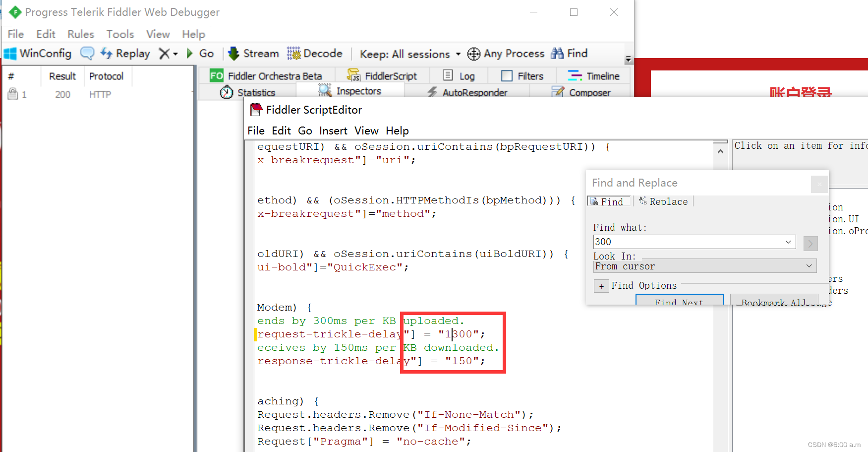
Task: Click the WinConfig toolbar icon
Action: pyautogui.click(x=10, y=54)
